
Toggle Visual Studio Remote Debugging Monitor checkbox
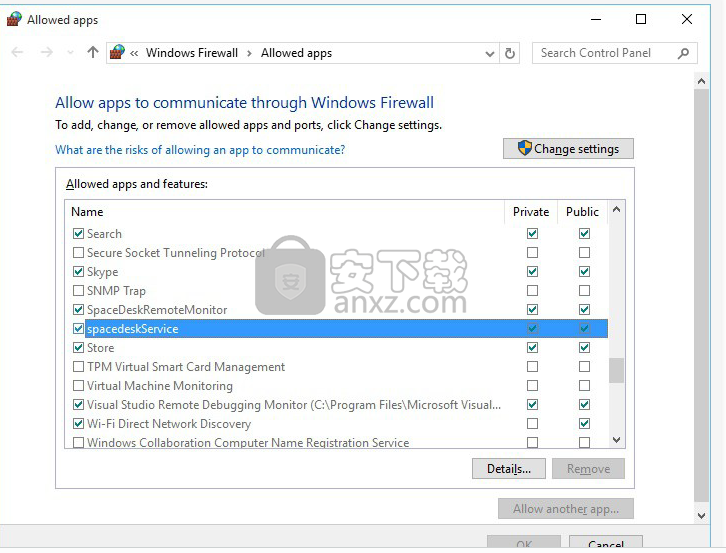click(x=78, y=404)
